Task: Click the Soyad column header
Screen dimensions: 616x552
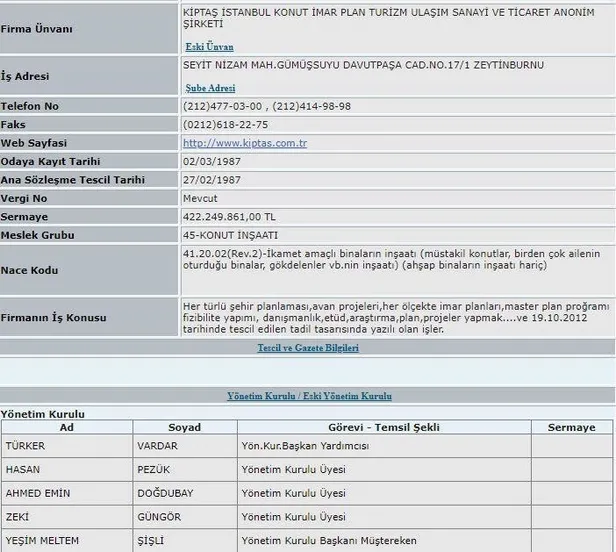Action: (x=184, y=427)
